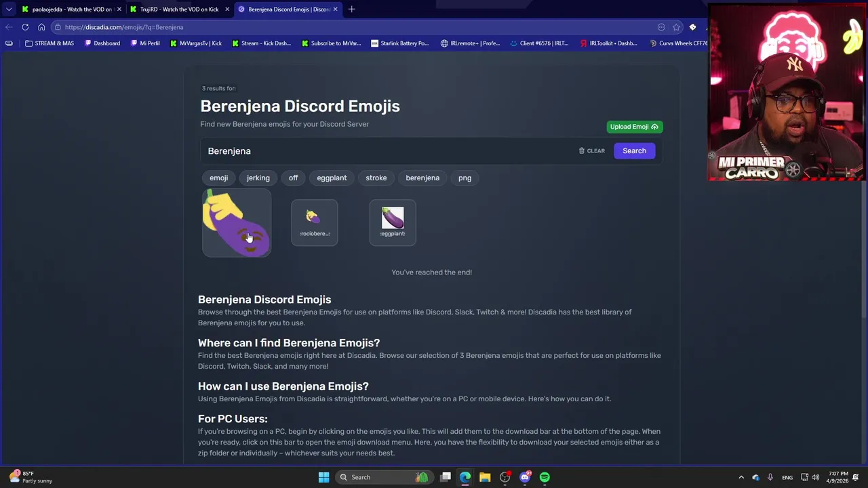The width and height of the screenshot is (868, 488).
Task: Select the png tag chip
Action: pos(465,178)
